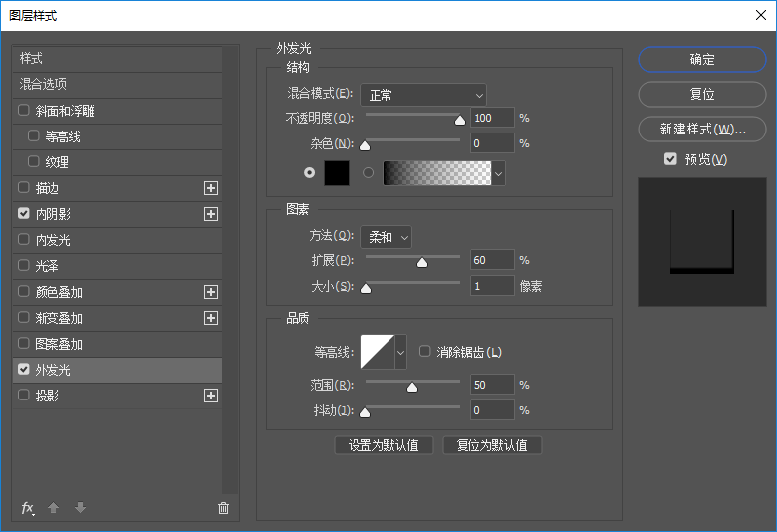Open the 方法 dropdown showing 柔和
Viewport: 777px width, 532px height.
tap(387, 237)
